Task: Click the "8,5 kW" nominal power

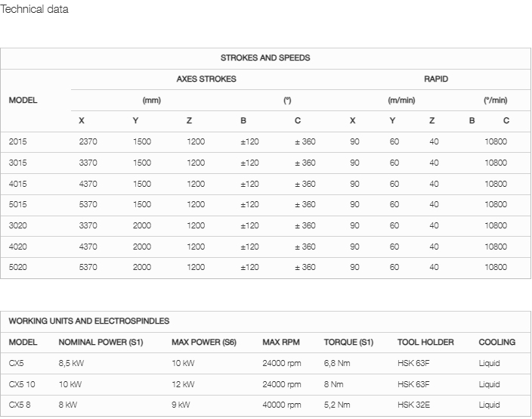Action: (71, 363)
